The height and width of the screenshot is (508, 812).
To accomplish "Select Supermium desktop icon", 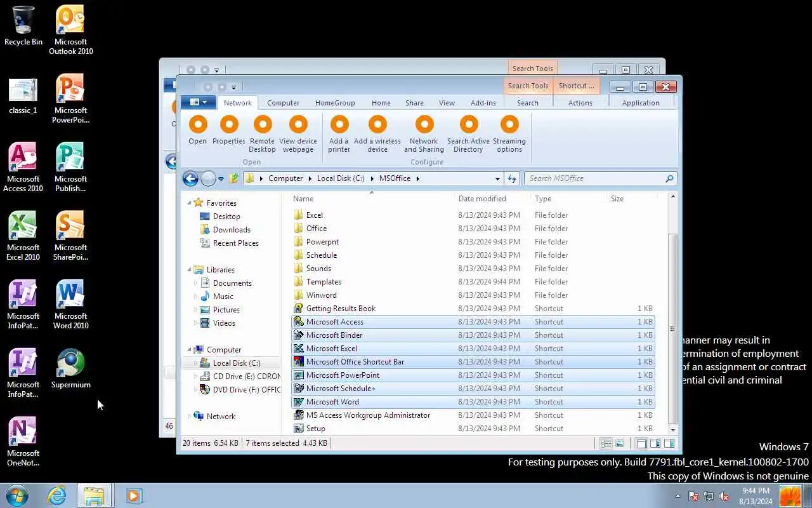I will point(70,368).
